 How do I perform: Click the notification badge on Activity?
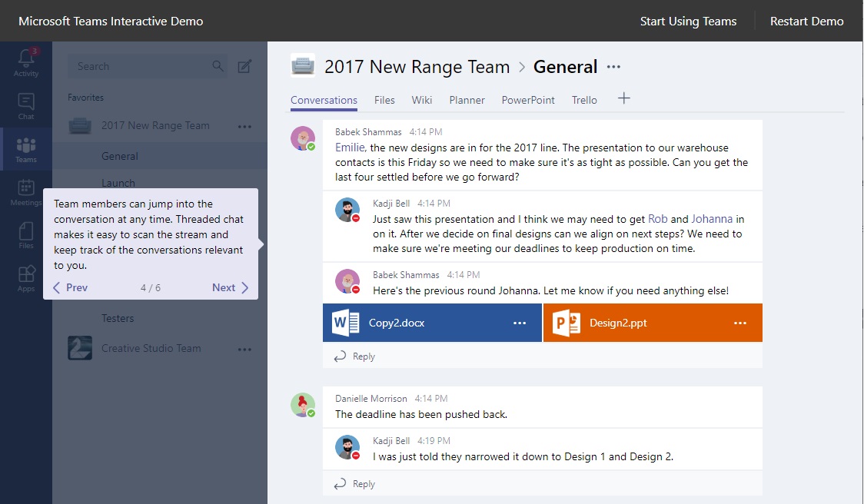tap(35, 51)
